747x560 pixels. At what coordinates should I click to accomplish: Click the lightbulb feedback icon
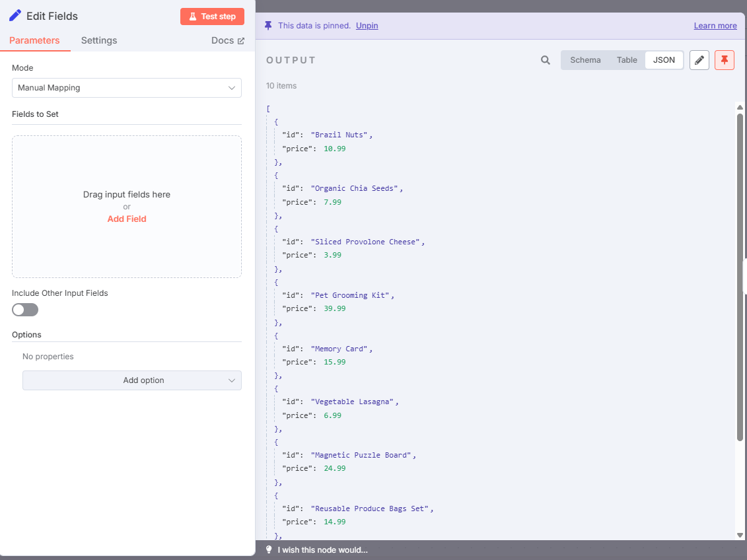[269, 549]
